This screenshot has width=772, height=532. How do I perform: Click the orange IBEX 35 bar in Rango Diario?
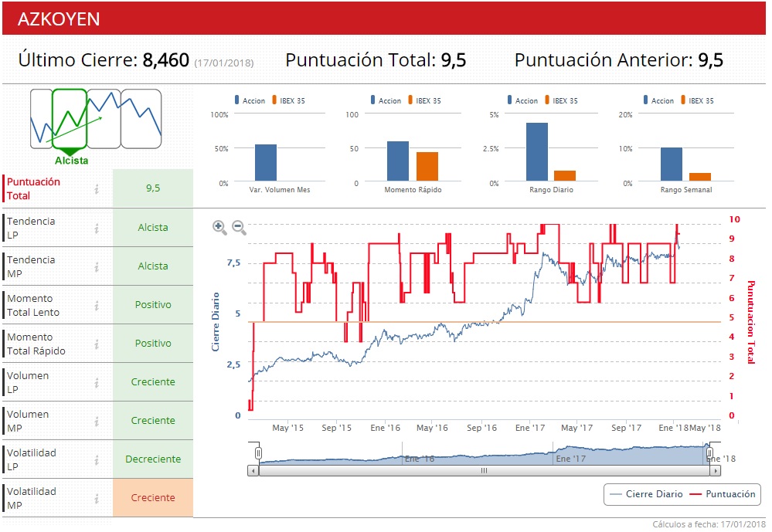pyautogui.click(x=565, y=176)
